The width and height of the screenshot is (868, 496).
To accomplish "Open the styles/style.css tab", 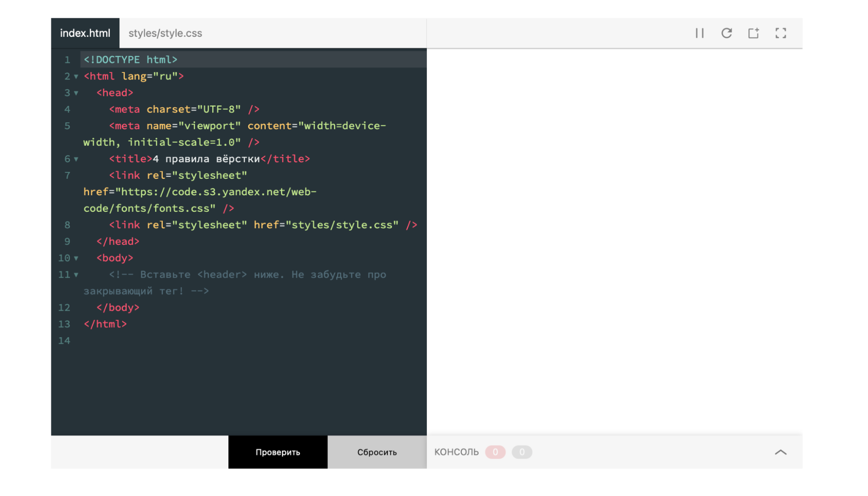I will tap(165, 33).
